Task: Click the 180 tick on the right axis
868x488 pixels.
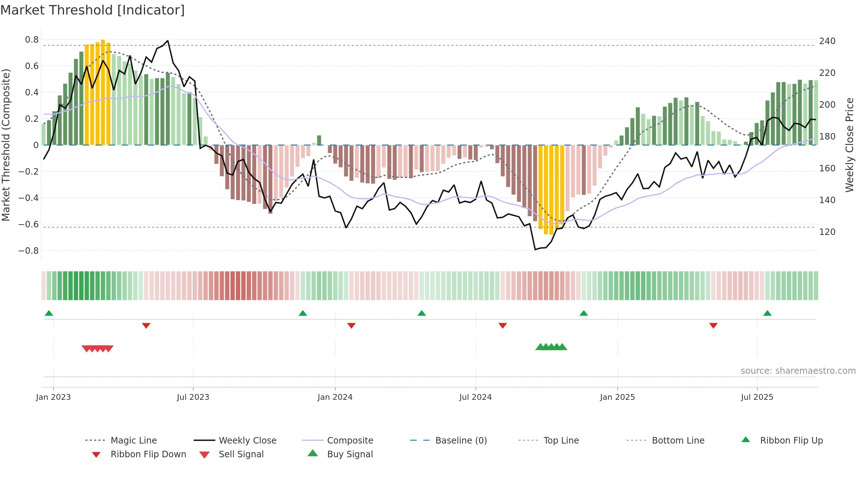Action: (827, 137)
